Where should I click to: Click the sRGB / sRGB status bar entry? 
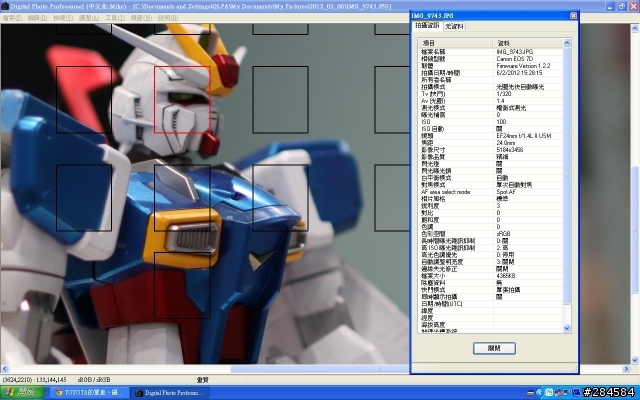(x=93, y=380)
